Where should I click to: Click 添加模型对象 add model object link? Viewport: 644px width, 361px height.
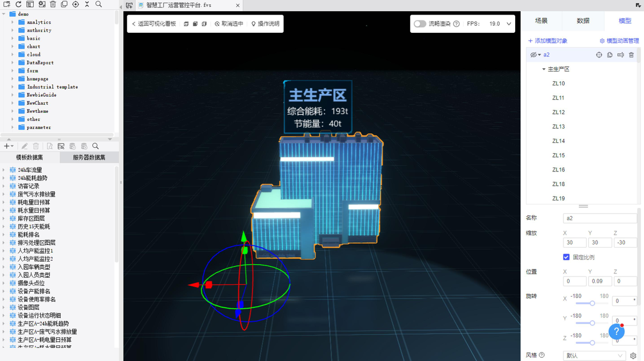pyautogui.click(x=547, y=41)
